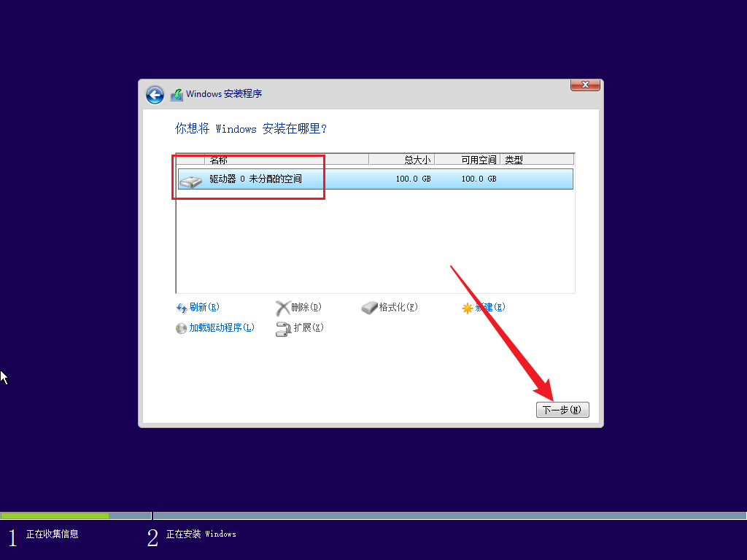
Task: Click the 可用空间 column header
Action: 468,160
